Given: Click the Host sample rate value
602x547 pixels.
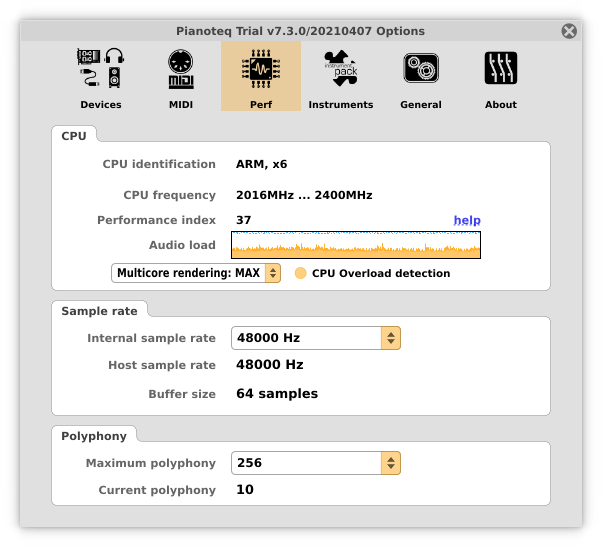Looking at the screenshot, I should pos(270,365).
